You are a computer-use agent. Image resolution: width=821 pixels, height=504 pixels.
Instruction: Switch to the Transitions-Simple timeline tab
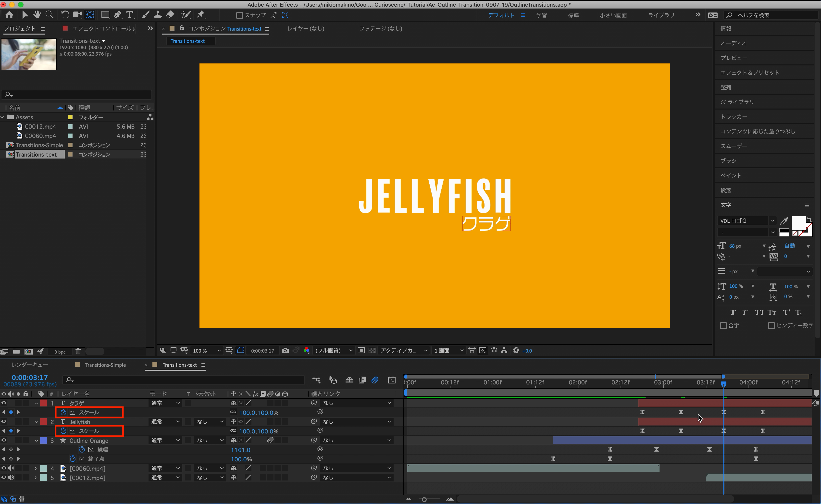[105, 365]
